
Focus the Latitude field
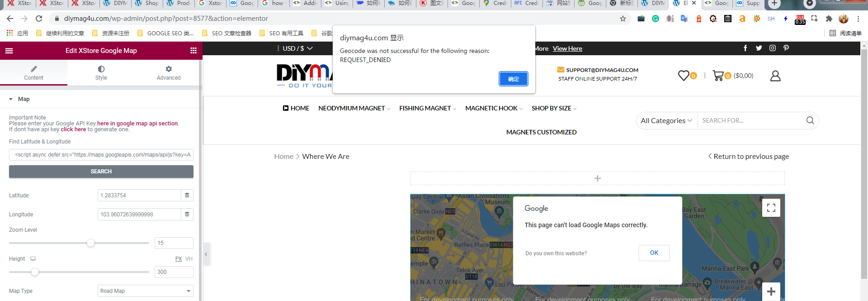[x=139, y=196]
